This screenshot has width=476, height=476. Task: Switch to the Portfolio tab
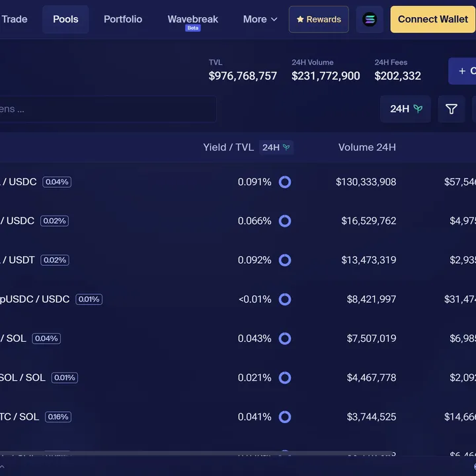(x=123, y=19)
